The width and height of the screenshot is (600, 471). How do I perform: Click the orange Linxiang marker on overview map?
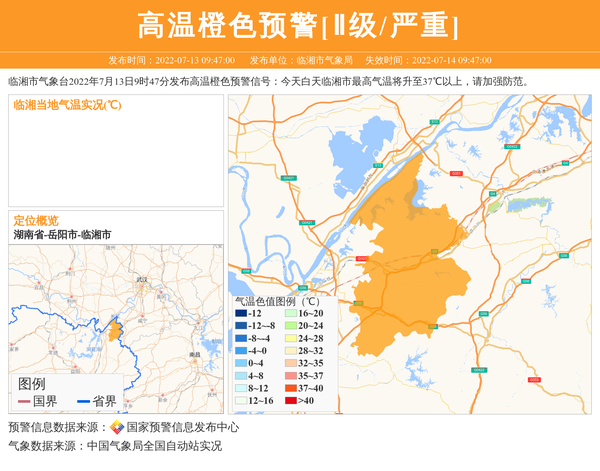tap(115, 329)
